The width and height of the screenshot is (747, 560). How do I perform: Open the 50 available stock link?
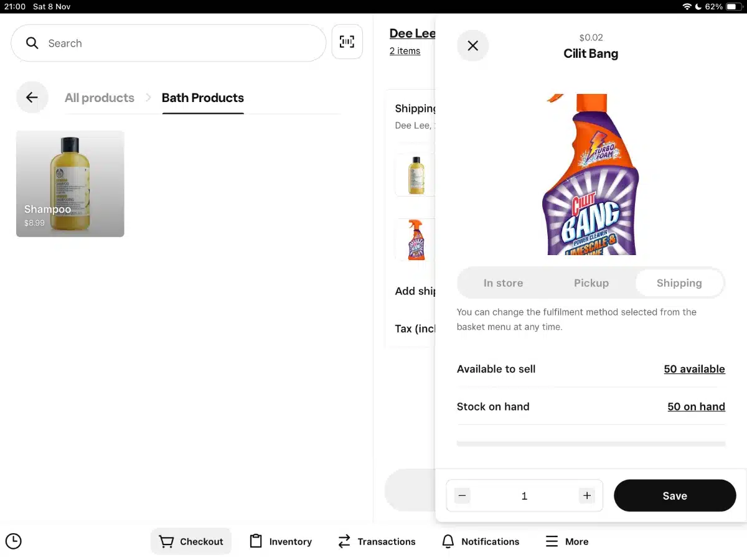pyautogui.click(x=694, y=368)
